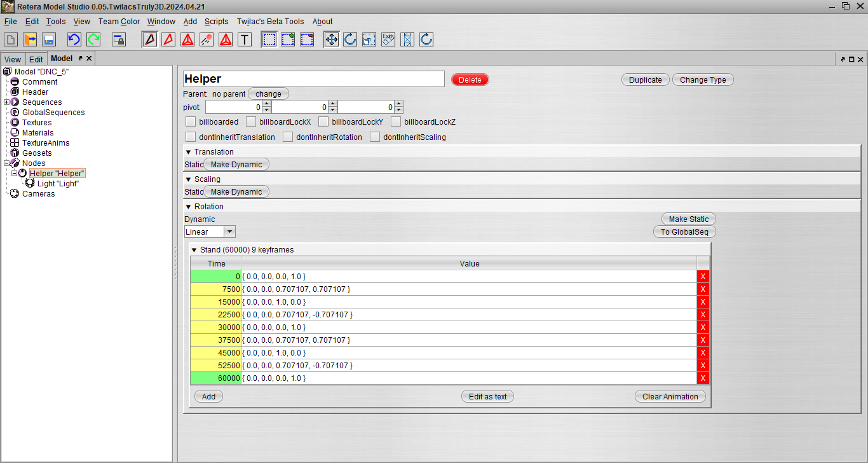Image resolution: width=868 pixels, height=463 pixels.
Task: Click the Change Type button
Action: 703,80
